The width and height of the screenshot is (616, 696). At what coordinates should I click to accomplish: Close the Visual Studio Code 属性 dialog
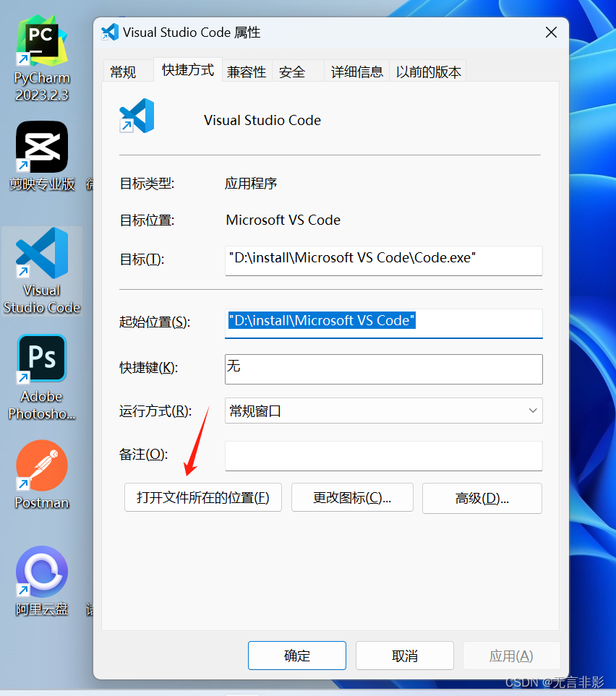coord(551,33)
